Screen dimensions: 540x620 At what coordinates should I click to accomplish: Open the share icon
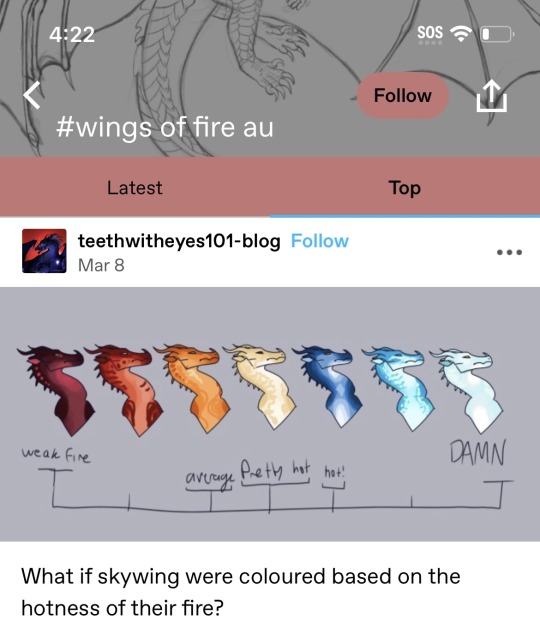point(491,95)
